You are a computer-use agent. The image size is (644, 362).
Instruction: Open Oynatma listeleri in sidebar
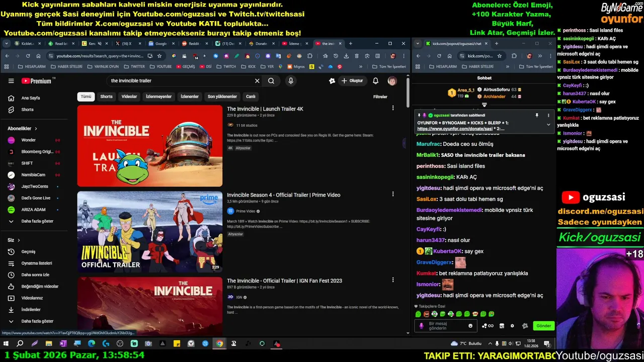37,263
